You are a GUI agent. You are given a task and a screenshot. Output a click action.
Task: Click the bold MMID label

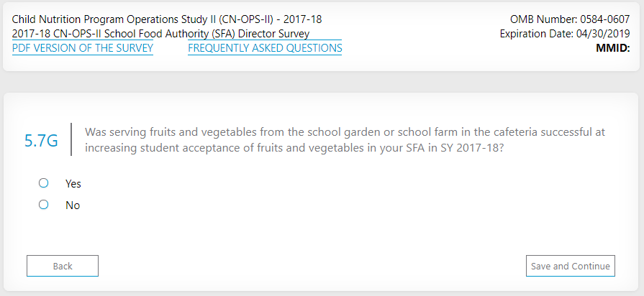612,48
